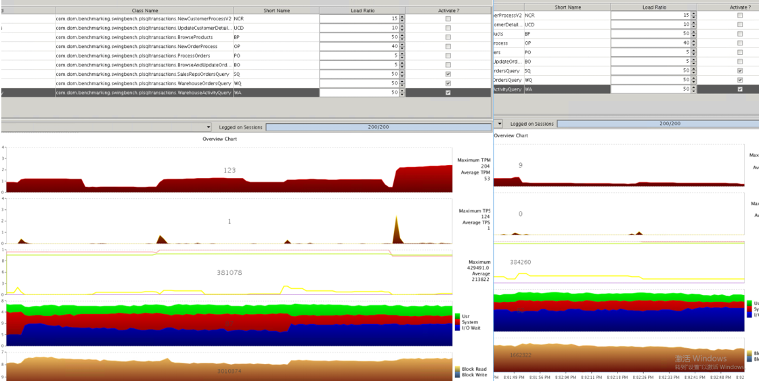This screenshot has width=760, height=382.
Task: Click the Activate ? column header in left table
Action: [x=448, y=10]
